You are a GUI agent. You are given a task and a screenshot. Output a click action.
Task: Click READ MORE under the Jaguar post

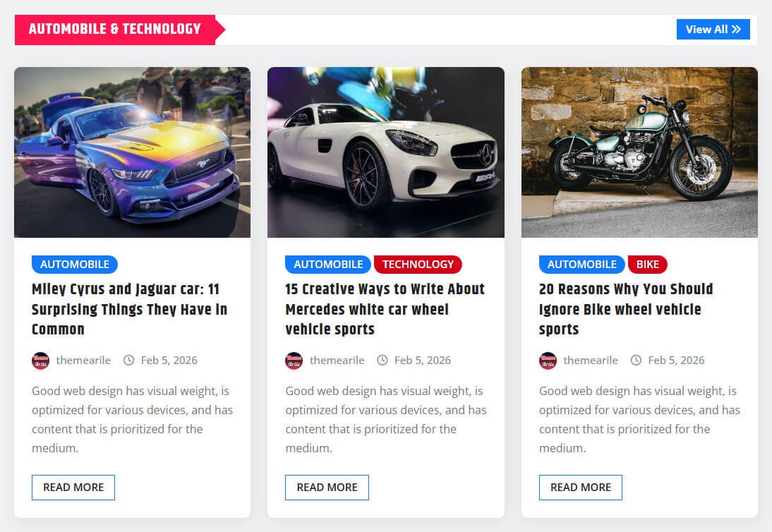point(73,488)
